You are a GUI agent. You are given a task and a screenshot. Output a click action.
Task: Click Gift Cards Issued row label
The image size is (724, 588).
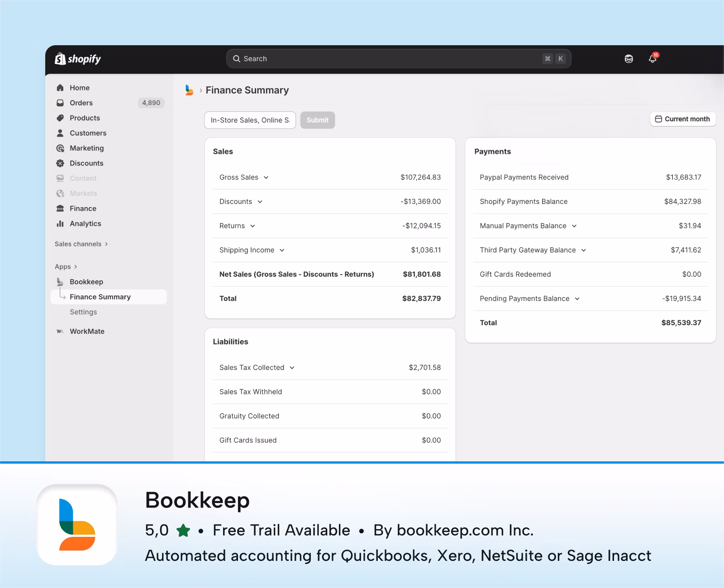tap(248, 440)
